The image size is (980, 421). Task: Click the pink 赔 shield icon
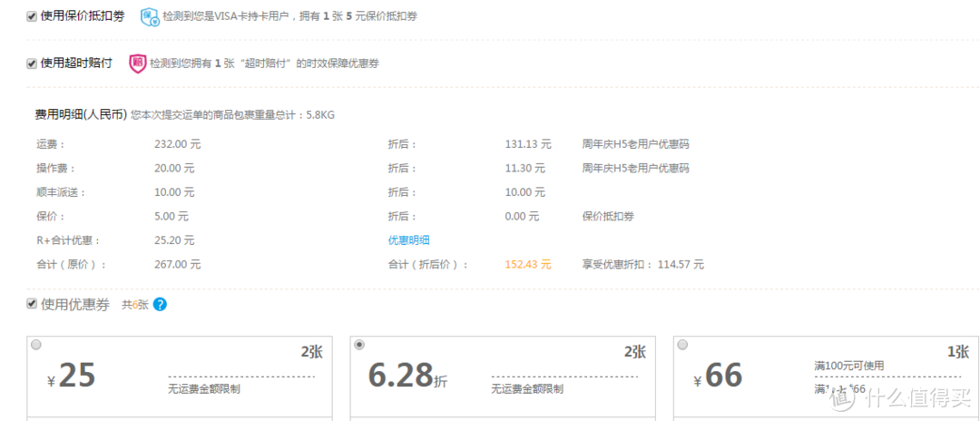click(138, 64)
